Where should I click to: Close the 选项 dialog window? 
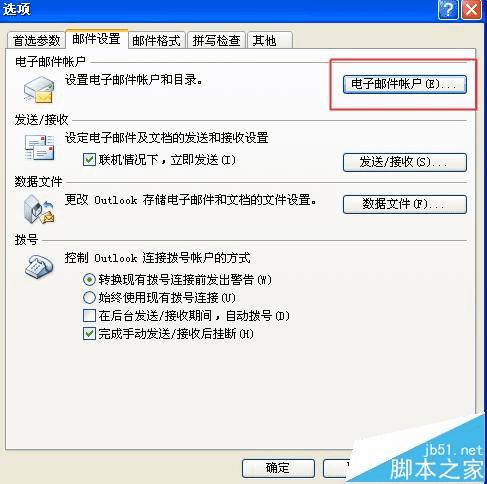point(471,10)
